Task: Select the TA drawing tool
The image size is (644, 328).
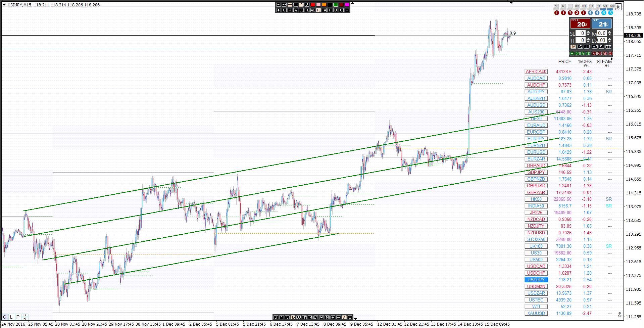Action: click(x=324, y=10)
